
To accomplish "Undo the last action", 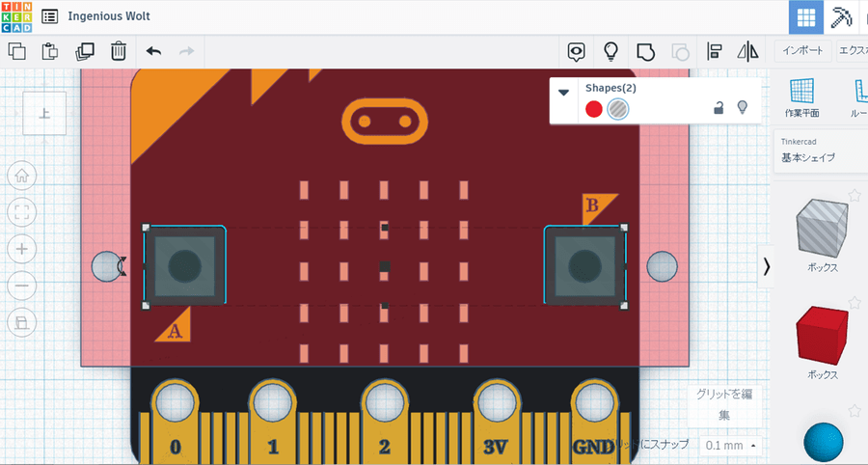I will [x=153, y=51].
